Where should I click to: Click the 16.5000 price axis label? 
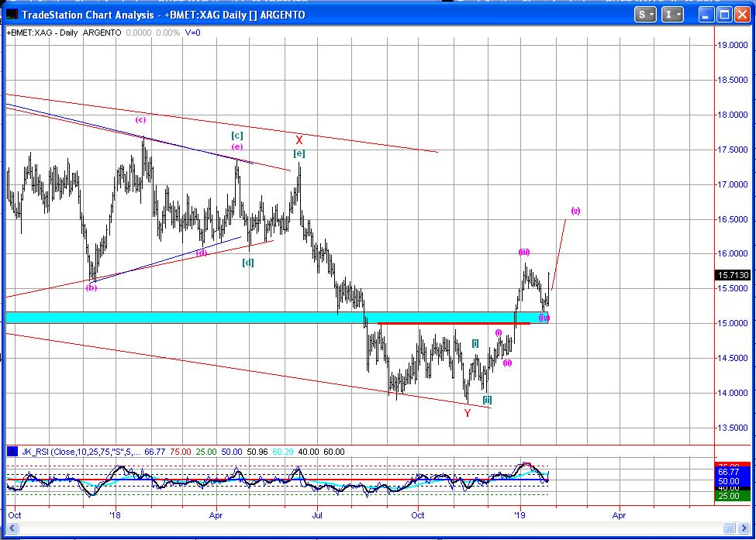coord(733,219)
